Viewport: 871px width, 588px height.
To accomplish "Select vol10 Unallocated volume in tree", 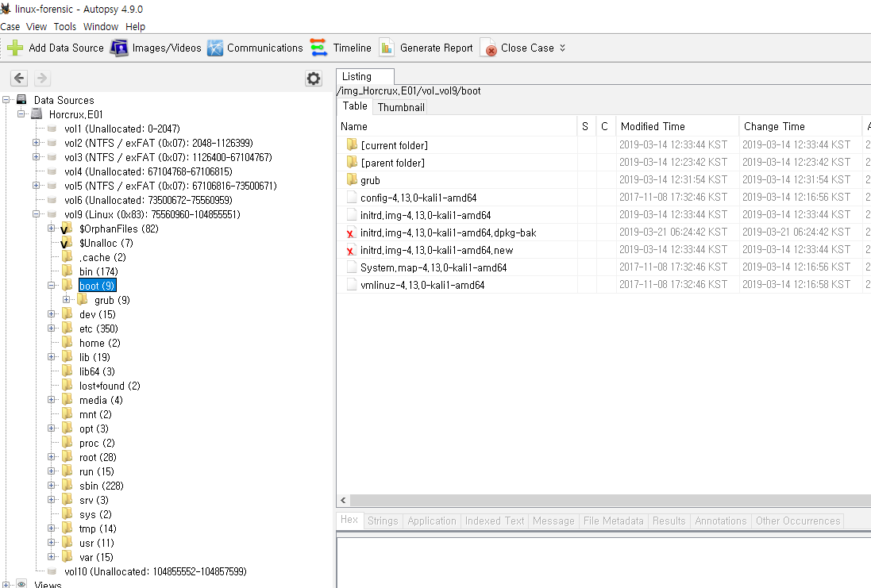I will [156, 571].
